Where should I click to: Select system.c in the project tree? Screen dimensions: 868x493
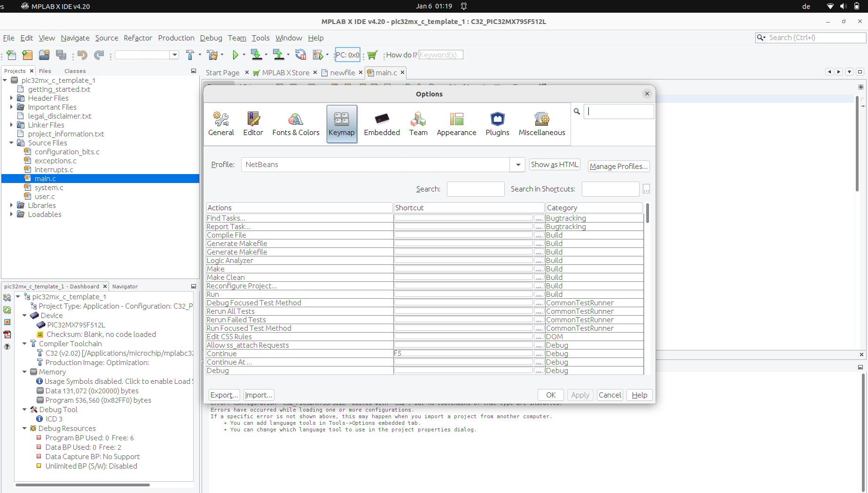tap(49, 188)
